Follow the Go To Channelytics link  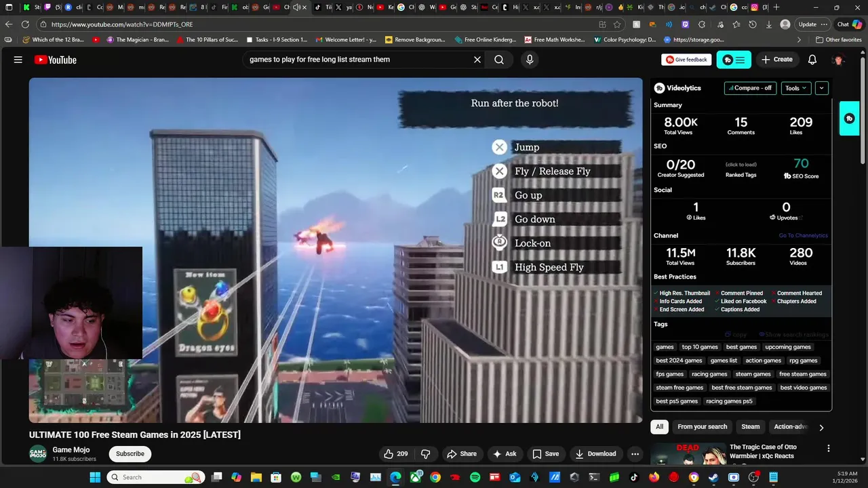coord(803,236)
